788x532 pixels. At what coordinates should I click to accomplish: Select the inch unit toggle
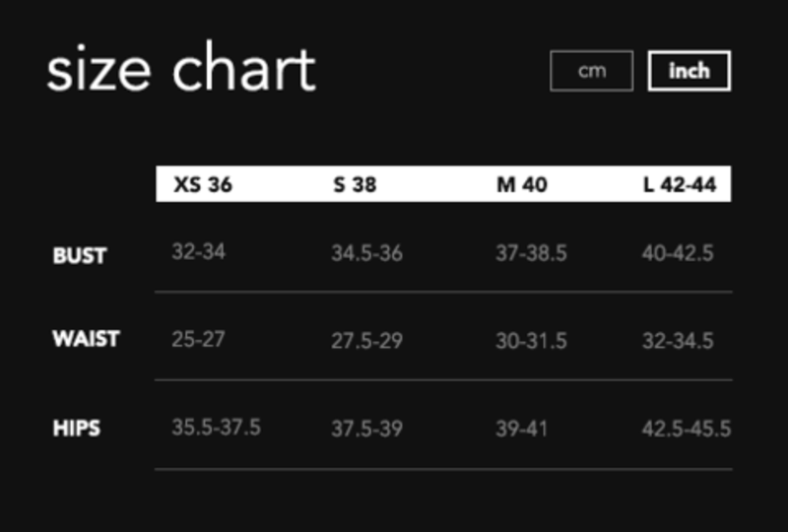[x=689, y=71]
